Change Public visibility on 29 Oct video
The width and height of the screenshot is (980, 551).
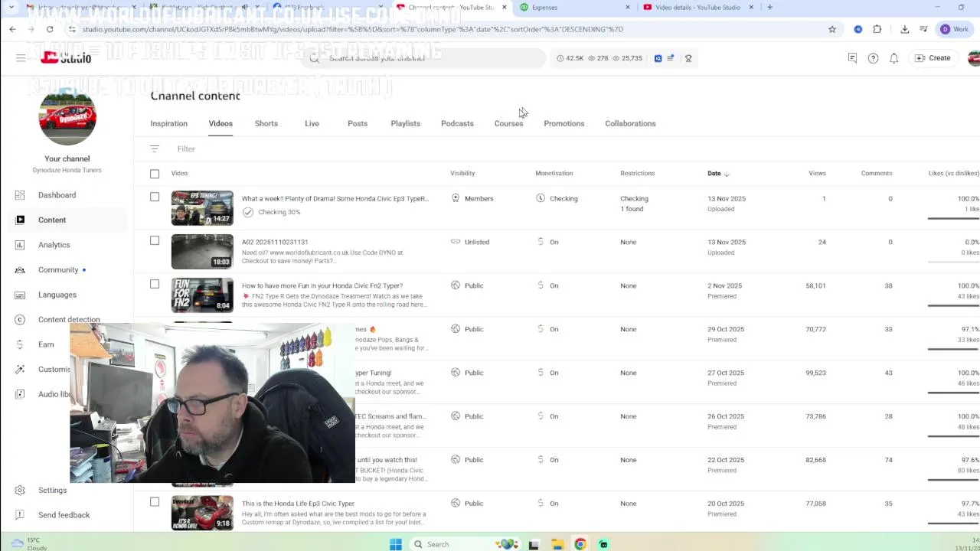coord(467,329)
